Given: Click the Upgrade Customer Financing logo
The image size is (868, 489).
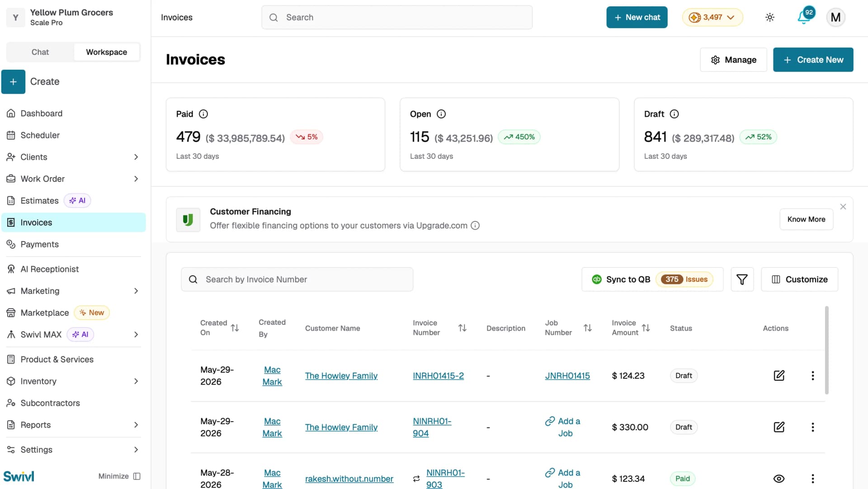Looking at the screenshot, I should point(188,220).
